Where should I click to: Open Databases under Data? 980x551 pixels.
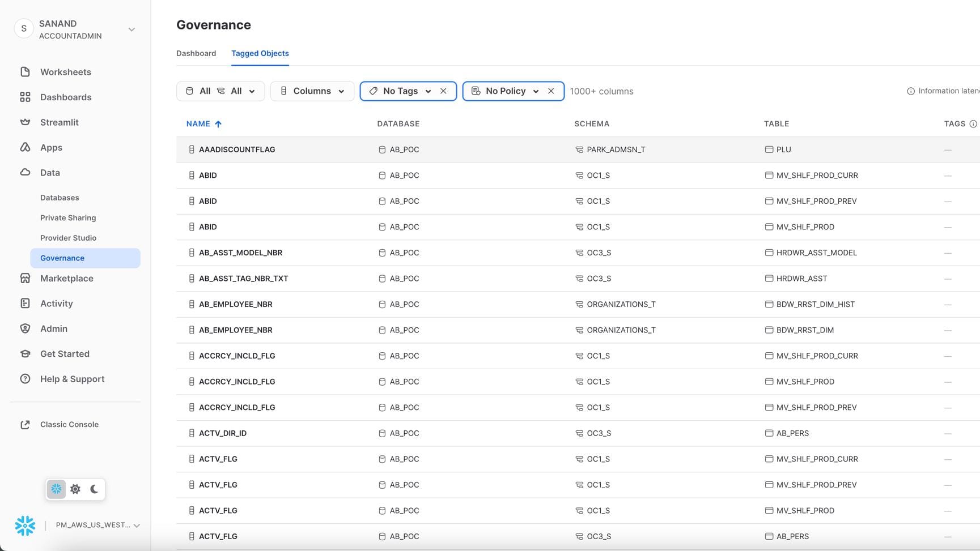60,198
